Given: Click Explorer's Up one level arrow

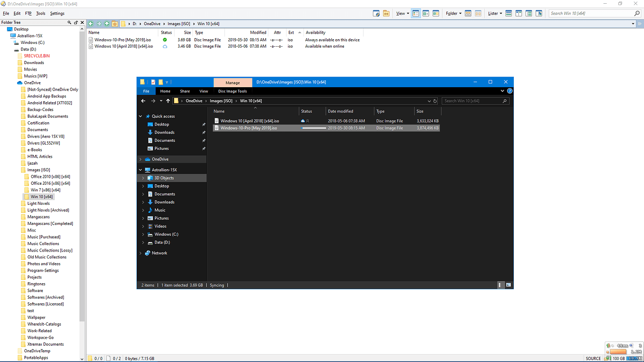Looking at the screenshot, I should pos(168,101).
